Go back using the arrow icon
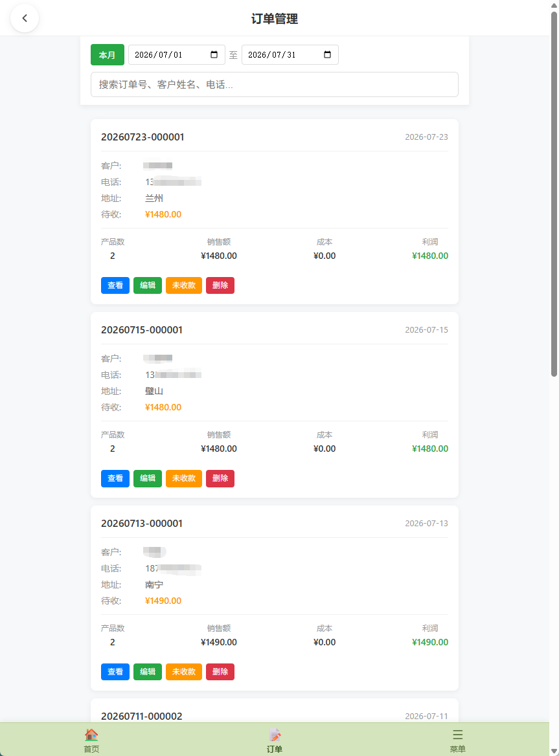 pyautogui.click(x=25, y=18)
